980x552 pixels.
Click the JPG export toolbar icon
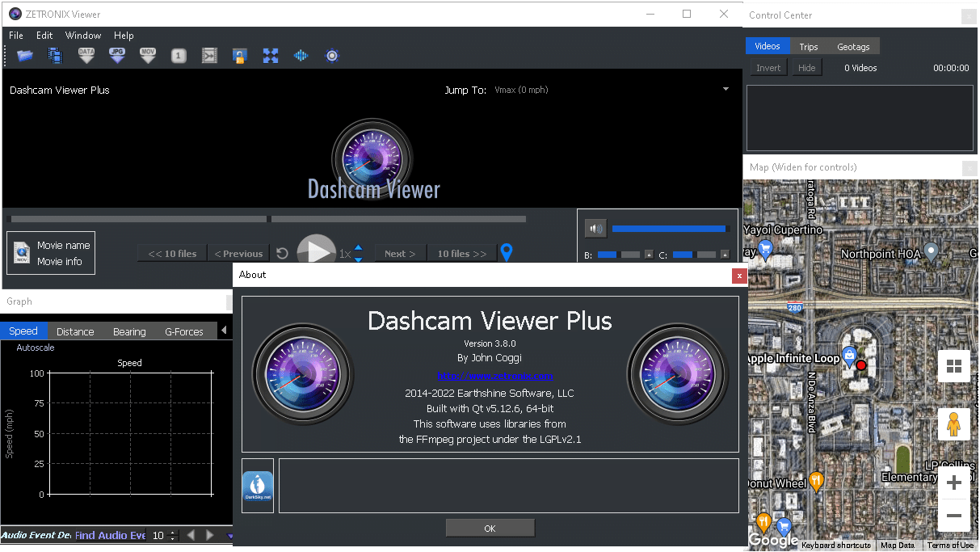[117, 56]
